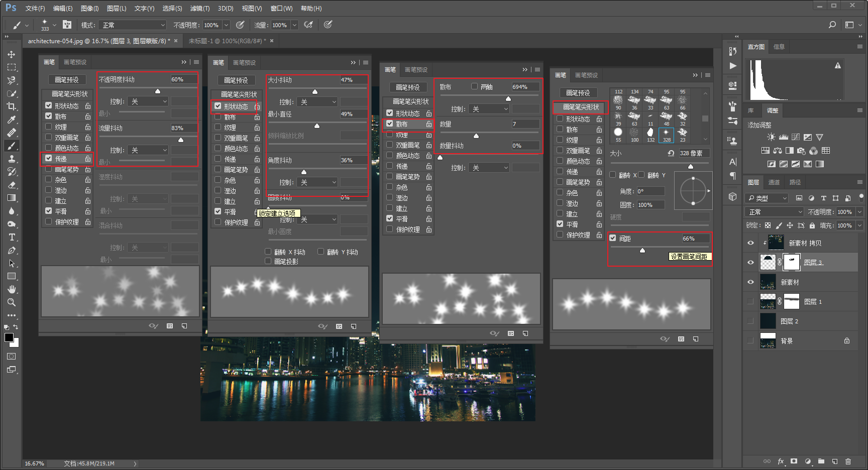Open the Character panel icon in dock
This screenshot has width=868, height=470.
pyautogui.click(x=732, y=162)
